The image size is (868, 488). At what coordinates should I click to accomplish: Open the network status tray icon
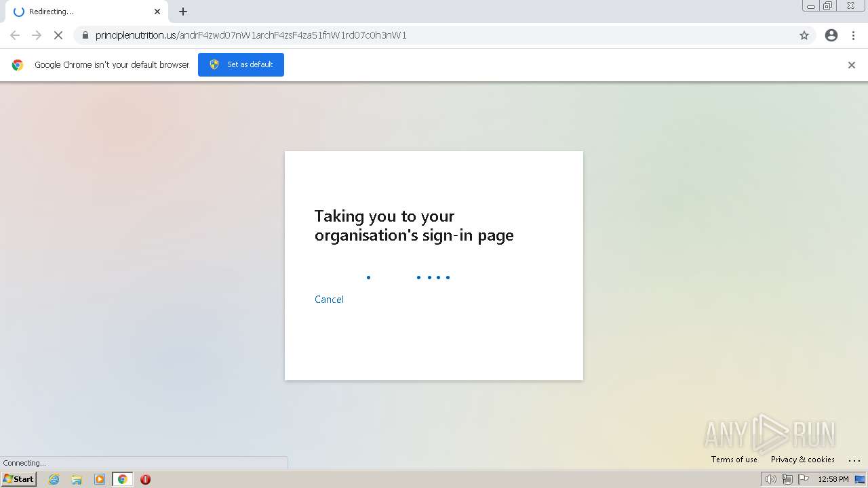(787, 479)
